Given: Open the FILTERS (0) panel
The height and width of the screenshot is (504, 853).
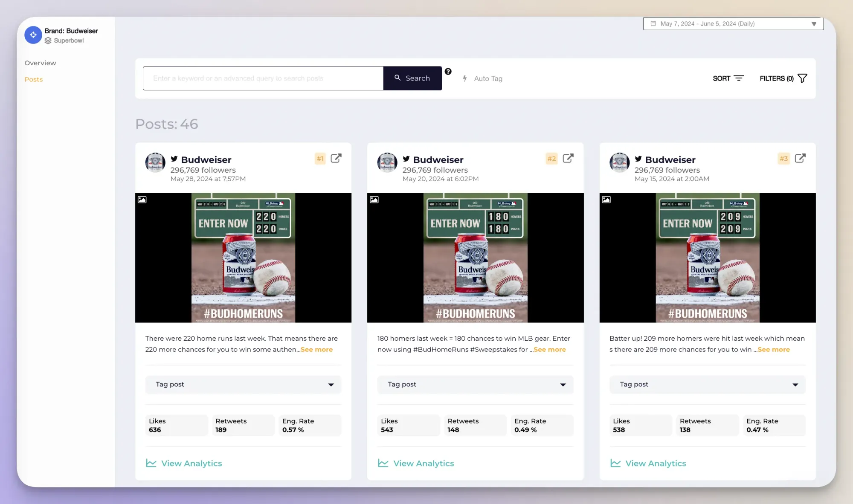Looking at the screenshot, I should click(783, 78).
